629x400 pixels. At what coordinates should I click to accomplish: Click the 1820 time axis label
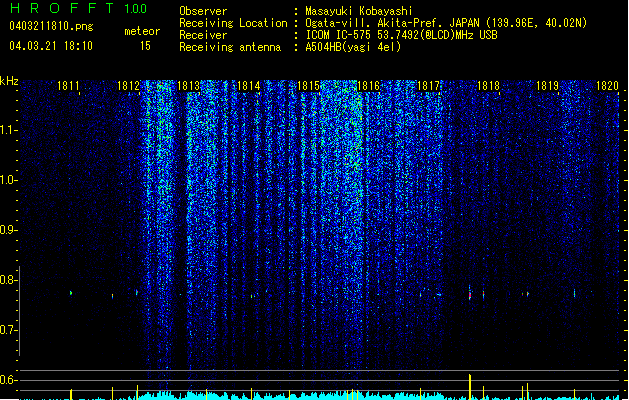[607, 86]
